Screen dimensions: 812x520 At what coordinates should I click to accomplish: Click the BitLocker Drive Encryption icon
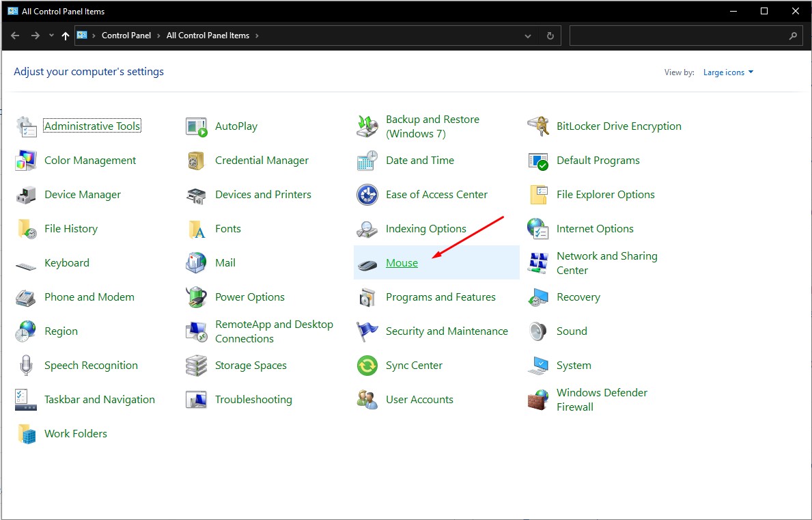[x=538, y=126]
